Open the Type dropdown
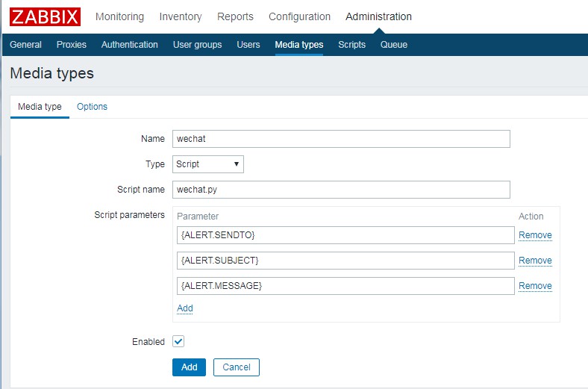Image resolution: width=588 pixels, height=389 pixels. (x=208, y=164)
